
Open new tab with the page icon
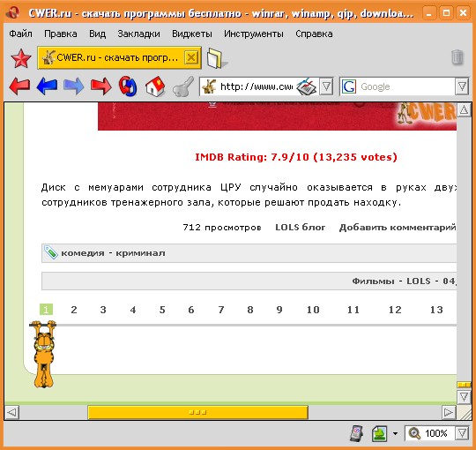tap(217, 58)
